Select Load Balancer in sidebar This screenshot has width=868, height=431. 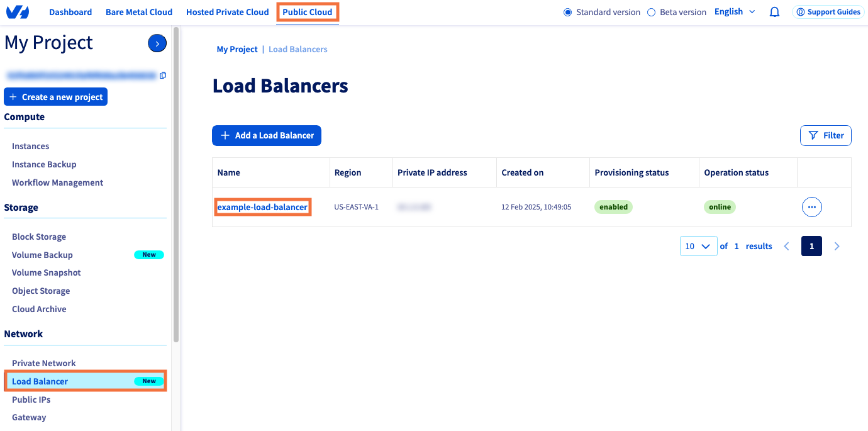pyautogui.click(x=86, y=381)
